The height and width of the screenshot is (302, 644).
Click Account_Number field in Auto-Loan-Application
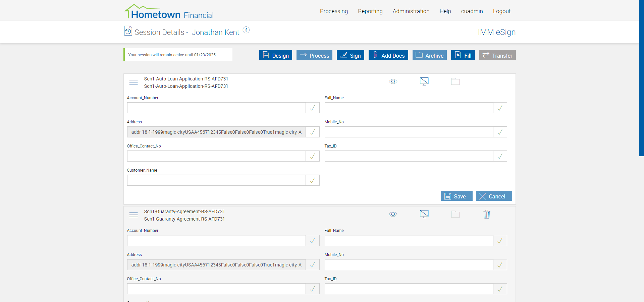216,108
